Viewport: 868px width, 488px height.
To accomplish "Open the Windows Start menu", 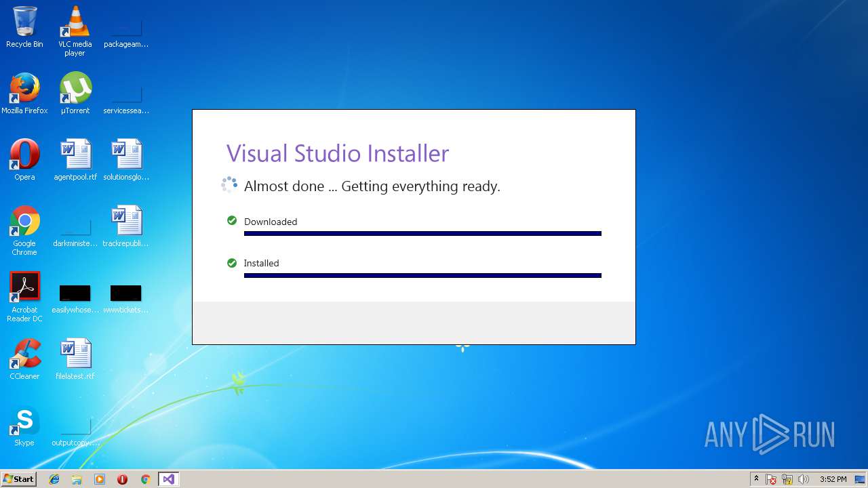I will [19, 479].
